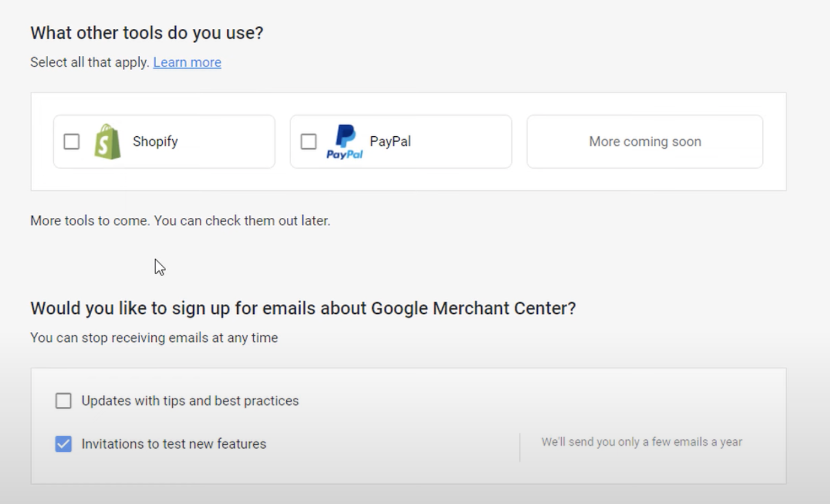Click the Shopify shopping bag logo
This screenshot has width=830, height=504.
(107, 142)
